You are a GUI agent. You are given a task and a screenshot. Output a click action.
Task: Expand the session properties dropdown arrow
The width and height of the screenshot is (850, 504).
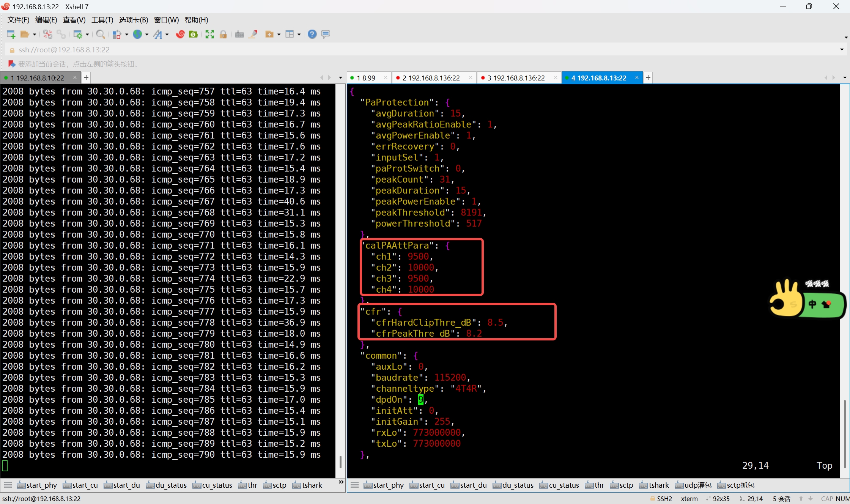pyautogui.click(x=87, y=35)
